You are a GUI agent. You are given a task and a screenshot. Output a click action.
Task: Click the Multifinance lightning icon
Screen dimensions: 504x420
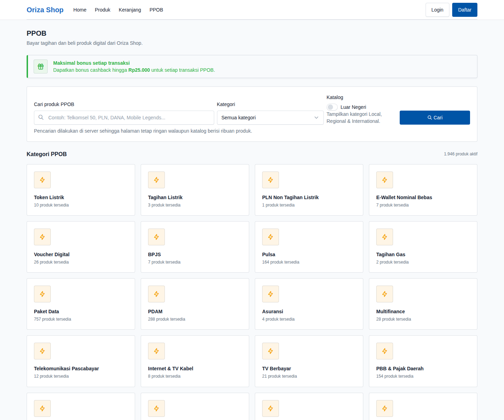point(385,294)
